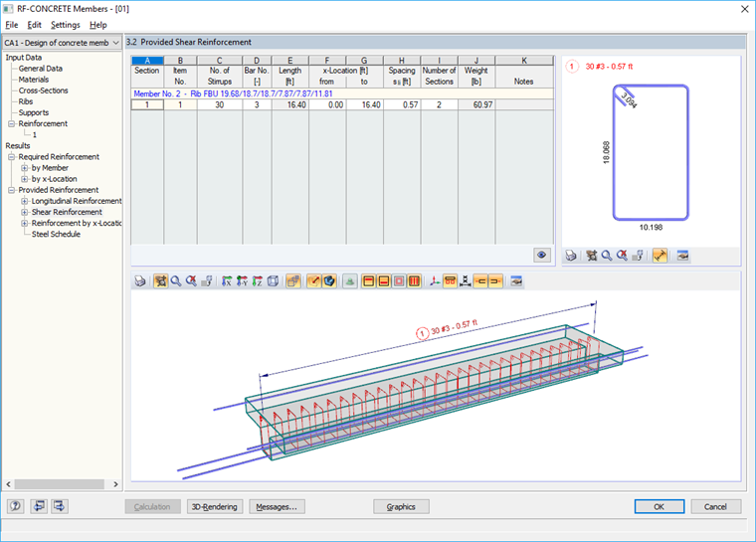756x542 pixels.
Task: Select the No. of Stirrups cell 30
Action: click(x=220, y=104)
